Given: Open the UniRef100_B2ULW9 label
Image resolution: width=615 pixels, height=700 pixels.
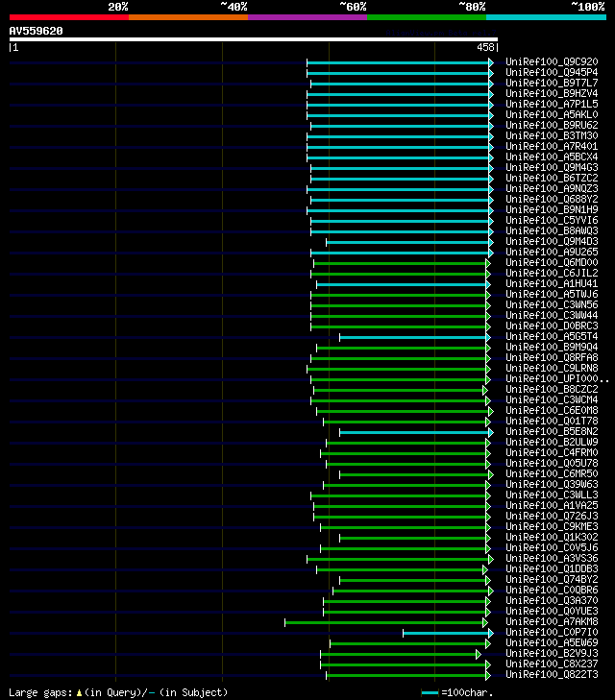Looking at the screenshot, I should [552, 442].
